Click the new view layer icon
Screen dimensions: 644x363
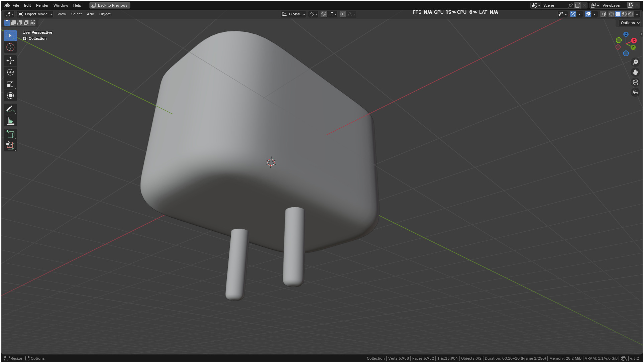pos(630,5)
